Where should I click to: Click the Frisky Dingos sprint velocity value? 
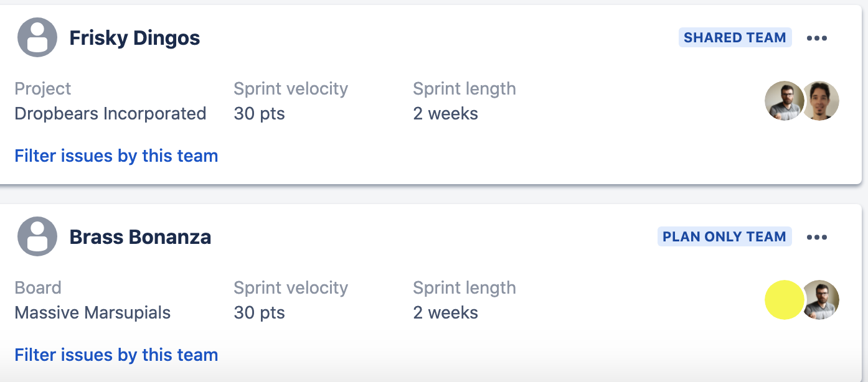click(259, 114)
